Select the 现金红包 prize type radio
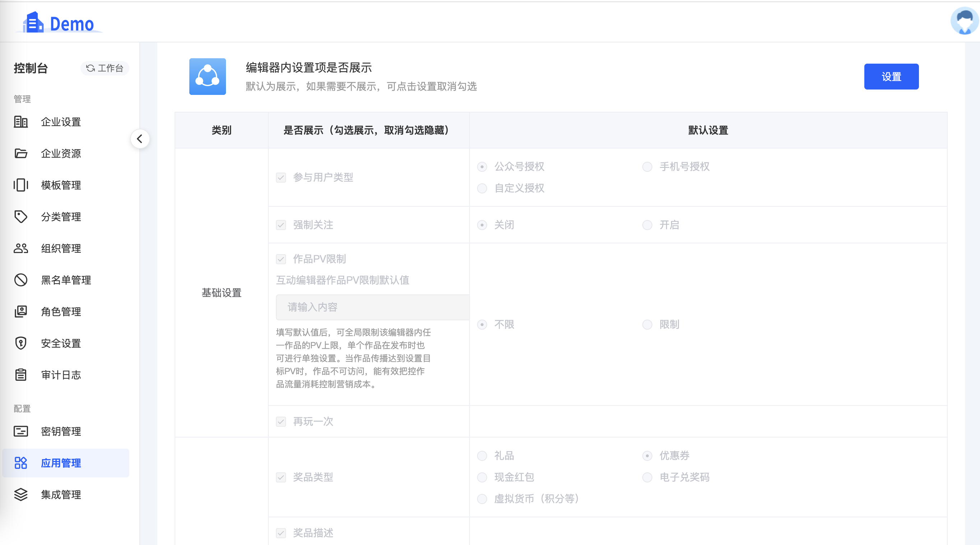This screenshot has width=980, height=545. 482,477
